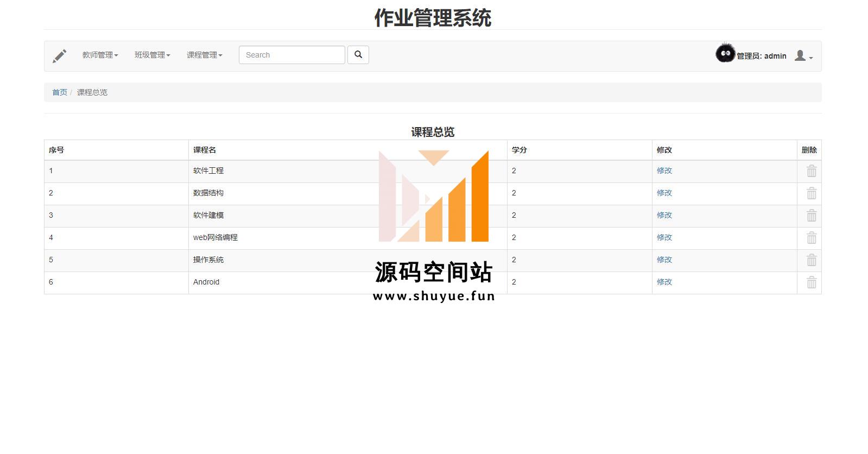The width and height of the screenshot is (868, 454).
Task: Click the 管理员: admin label
Action: [761, 56]
